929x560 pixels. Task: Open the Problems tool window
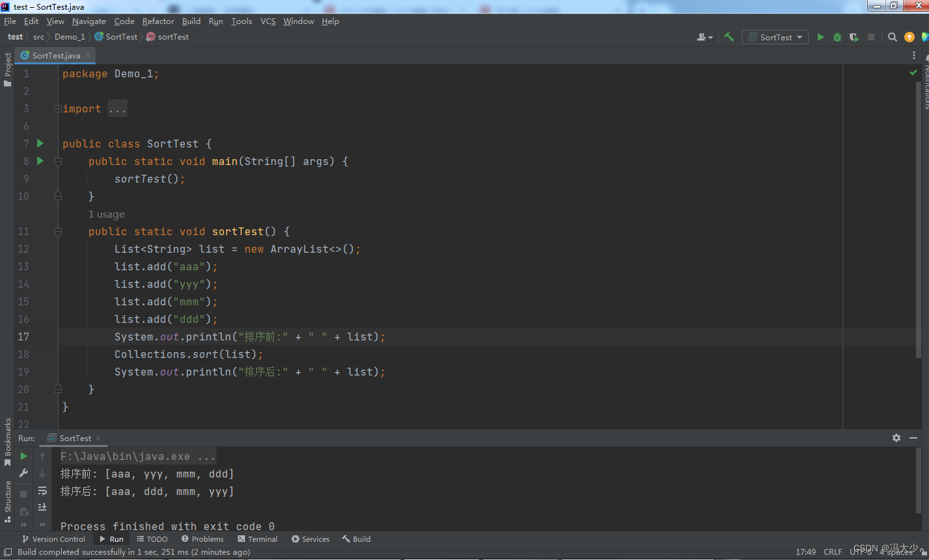[202, 539]
